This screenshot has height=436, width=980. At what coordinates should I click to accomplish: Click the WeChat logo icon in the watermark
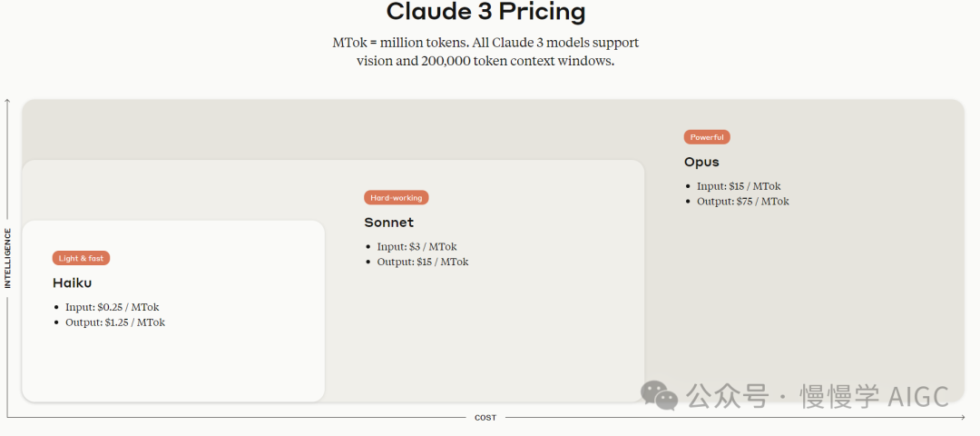point(659,394)
